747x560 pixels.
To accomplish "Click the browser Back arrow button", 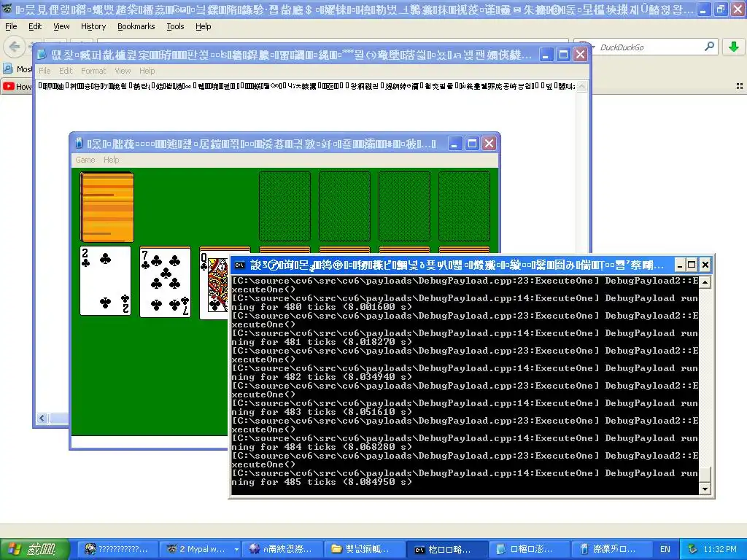I will [15, 47].
